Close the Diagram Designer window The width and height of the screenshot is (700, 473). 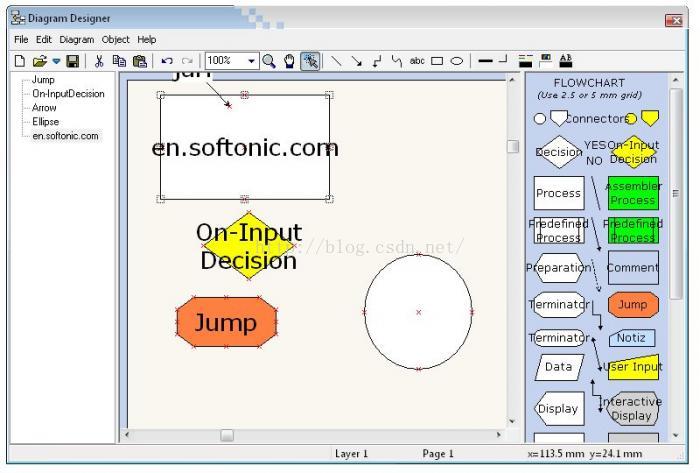(674, 20)
